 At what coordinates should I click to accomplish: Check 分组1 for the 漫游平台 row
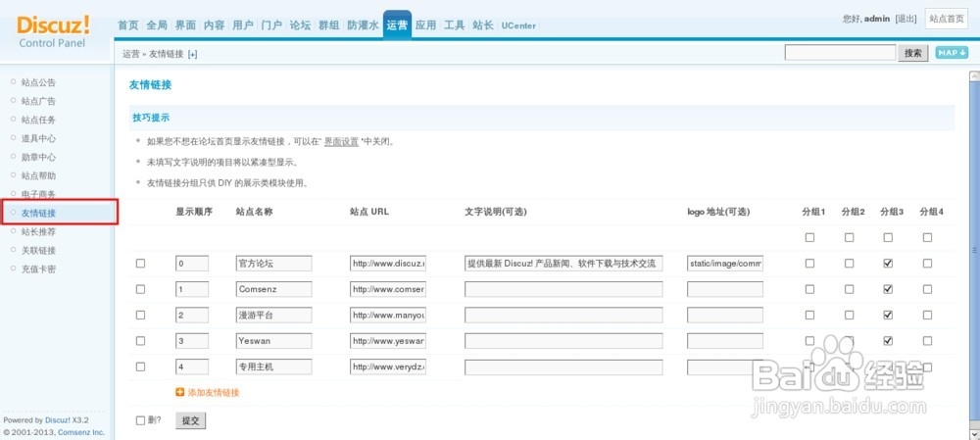pos(810,315)
